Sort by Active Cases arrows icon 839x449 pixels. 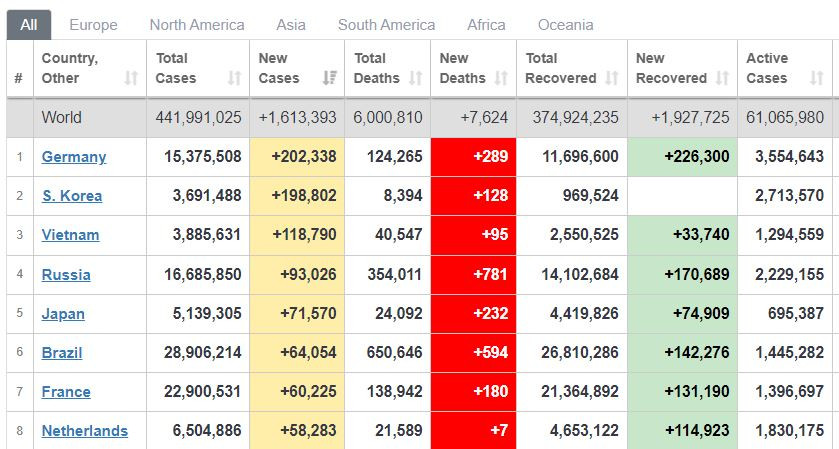[x=817, y=79]
